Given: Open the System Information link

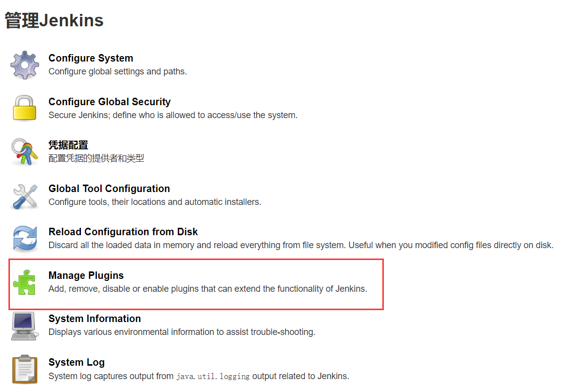Looking at the screenshot, I should tap(94, 319).
